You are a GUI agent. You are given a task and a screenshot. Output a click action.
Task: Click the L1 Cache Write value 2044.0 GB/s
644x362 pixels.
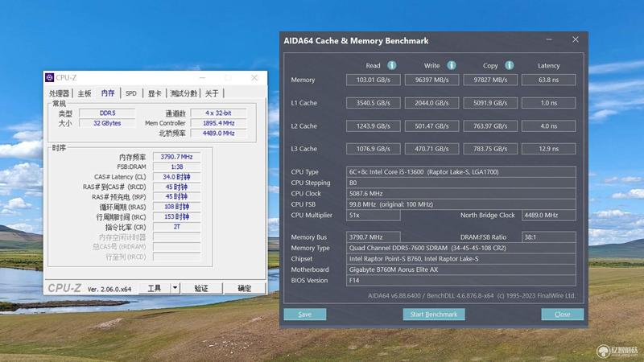pyautogui.click(x=431, y=103)
